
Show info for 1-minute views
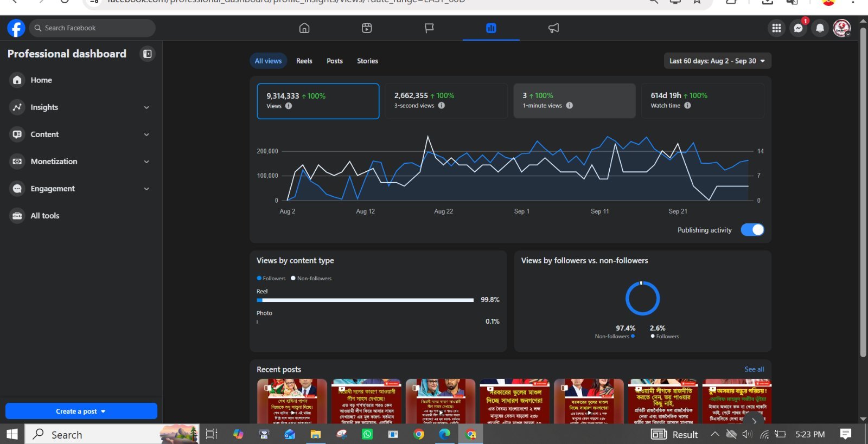(x=570, y=106)
